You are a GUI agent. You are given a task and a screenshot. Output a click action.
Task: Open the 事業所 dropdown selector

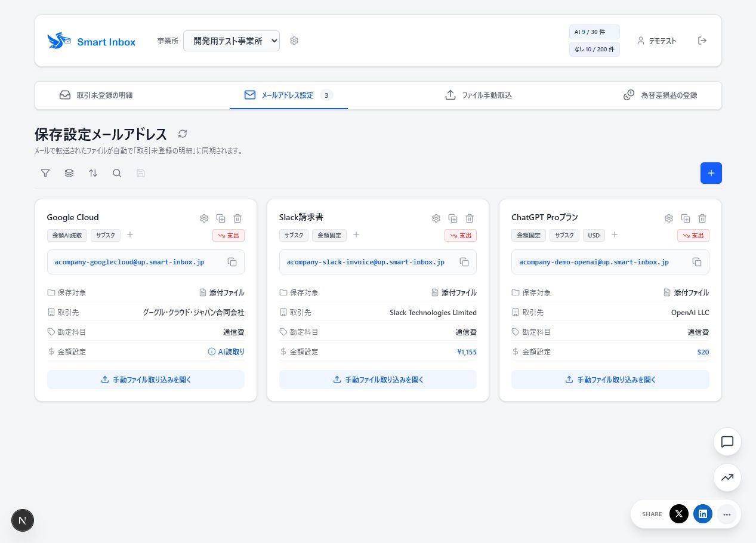[232, 41]
